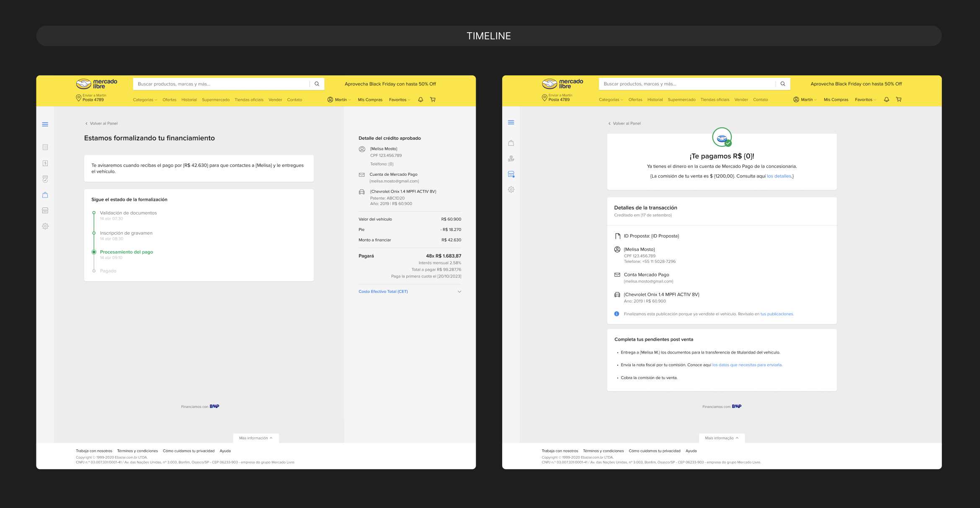Open Favoritos dropdown in right screen
Image resolution: width=980 pixels, height=508 pixels.
(x=865, y=100)
